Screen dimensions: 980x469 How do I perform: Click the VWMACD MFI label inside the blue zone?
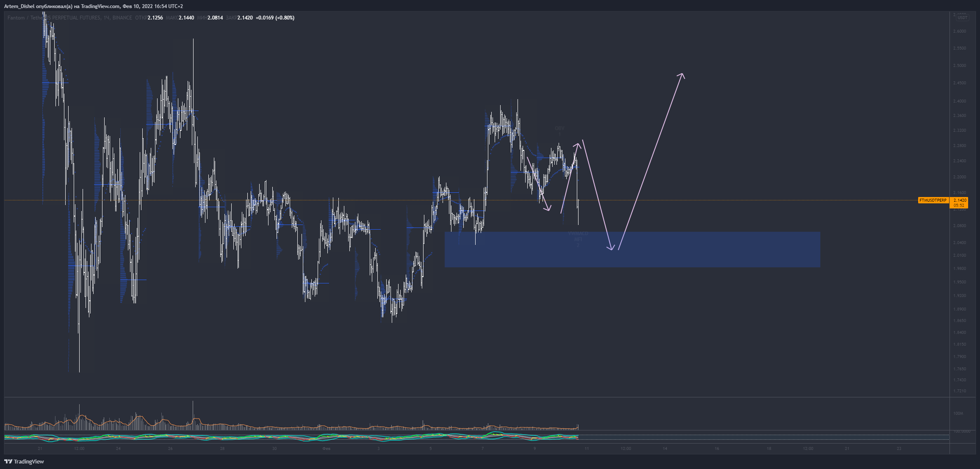[578, 236]
